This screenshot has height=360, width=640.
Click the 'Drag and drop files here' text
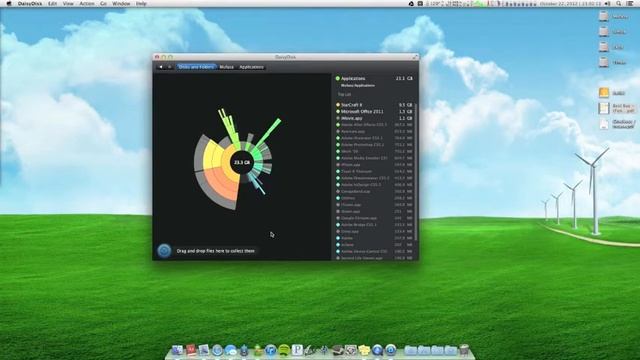(x=216, y=251)
